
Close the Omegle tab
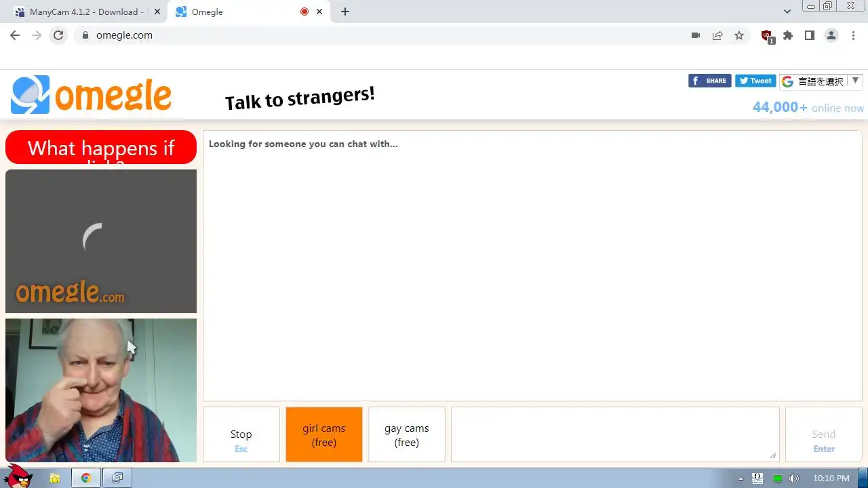point(319,12)
